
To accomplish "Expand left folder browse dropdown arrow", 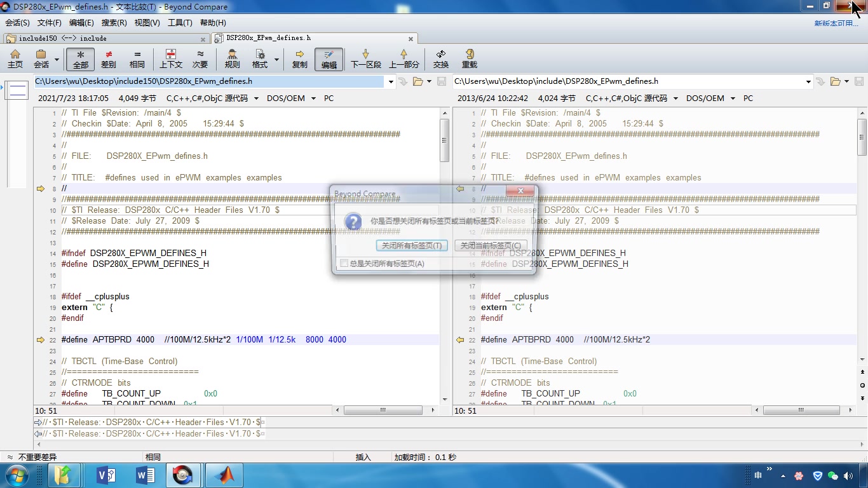I will pos(429,81).
